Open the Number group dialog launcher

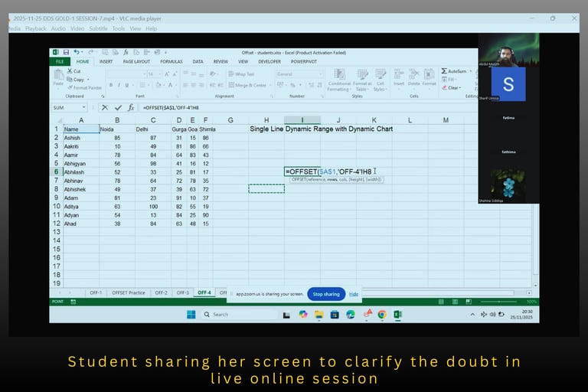point(322,96)
